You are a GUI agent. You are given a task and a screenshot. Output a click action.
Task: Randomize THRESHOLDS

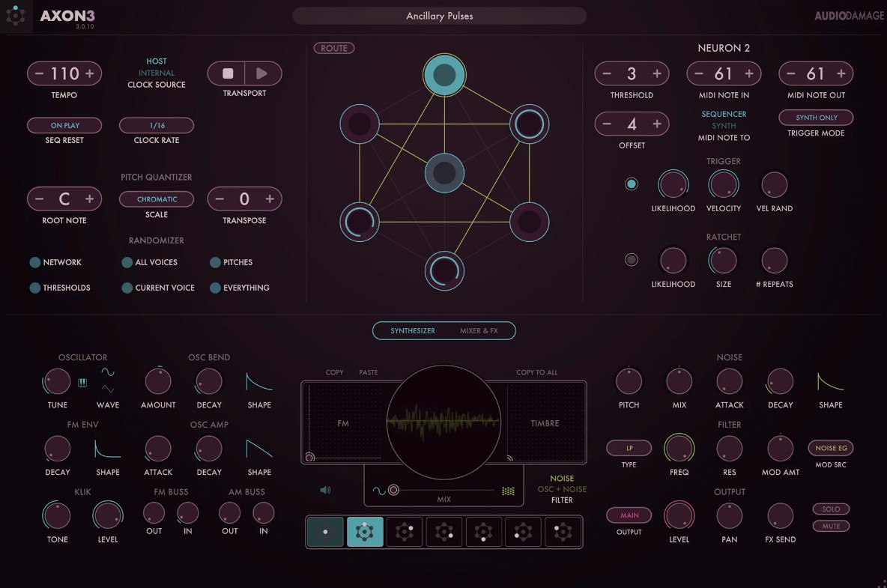pos(35,288)
